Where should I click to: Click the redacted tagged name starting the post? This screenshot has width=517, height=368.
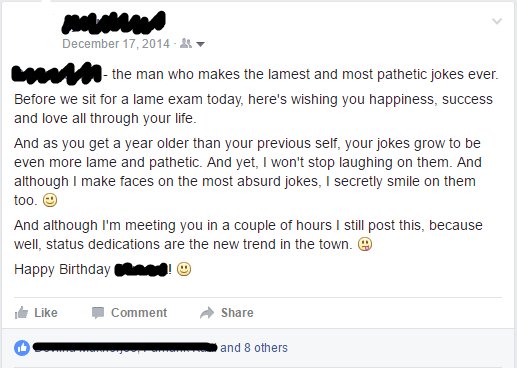tap(57, 73)
